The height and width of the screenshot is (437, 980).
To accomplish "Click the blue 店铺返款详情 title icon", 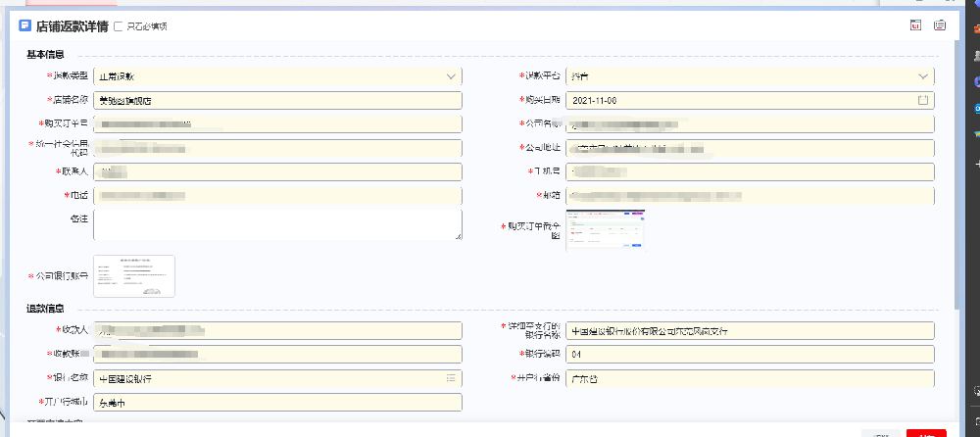I will (x=25, y=25).
